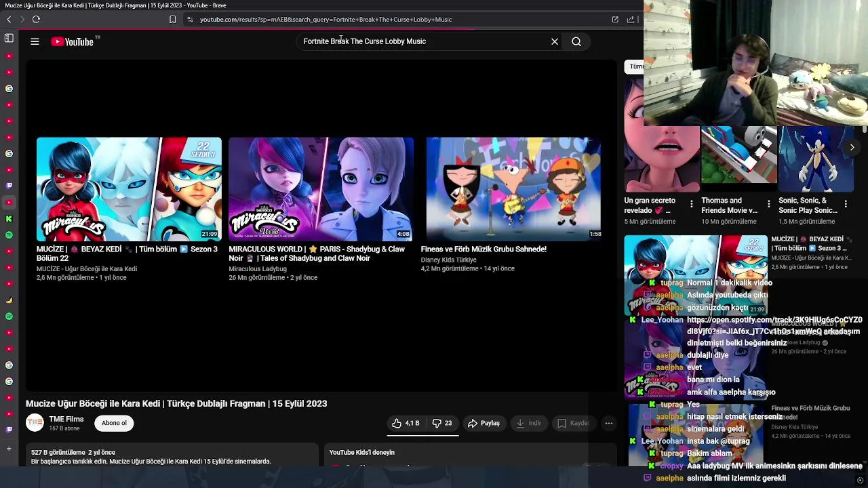
Task: Visit the Miraculous Ladybug channel under second video
Action: pyautogui.click(x=258, y=268)
